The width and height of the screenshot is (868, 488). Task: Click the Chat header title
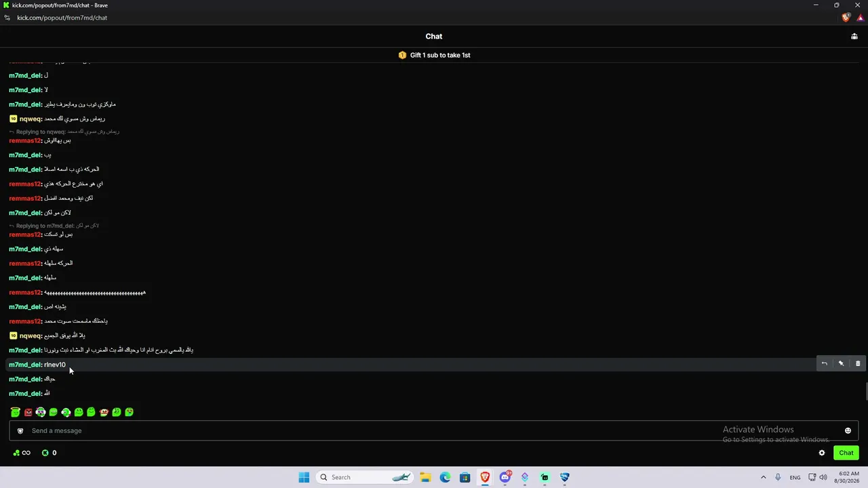coord(434,37)
